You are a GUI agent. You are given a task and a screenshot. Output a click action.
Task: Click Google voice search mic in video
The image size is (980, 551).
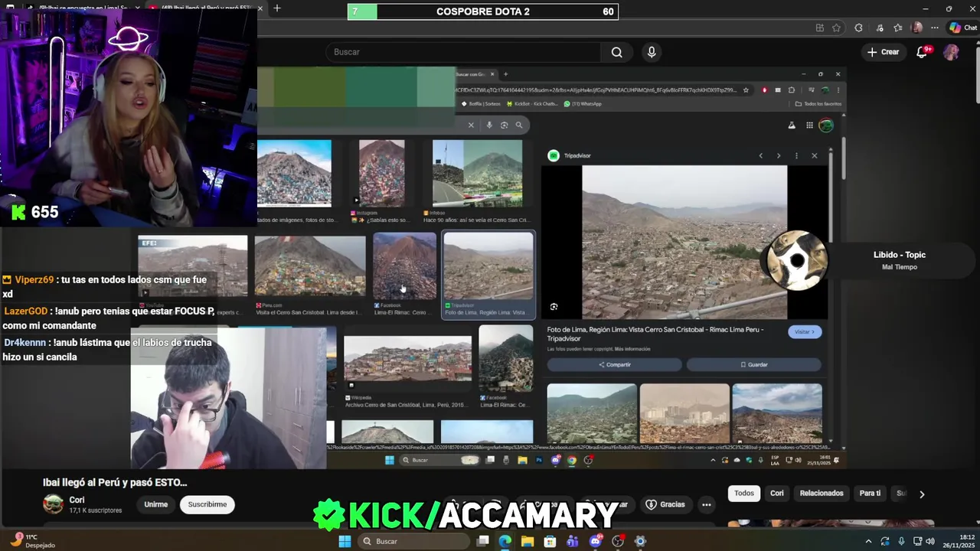pyautogui.click(x=489, y=125)
